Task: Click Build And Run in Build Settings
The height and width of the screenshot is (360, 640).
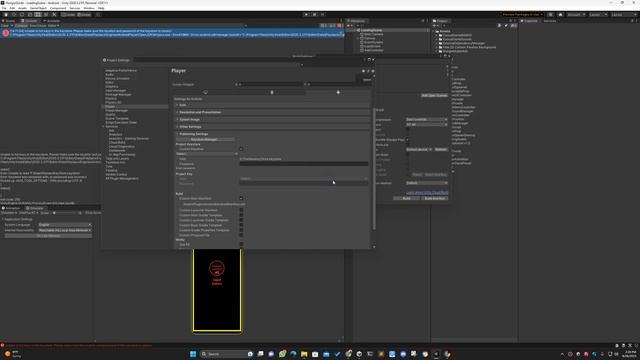Action: click(435, 198)
